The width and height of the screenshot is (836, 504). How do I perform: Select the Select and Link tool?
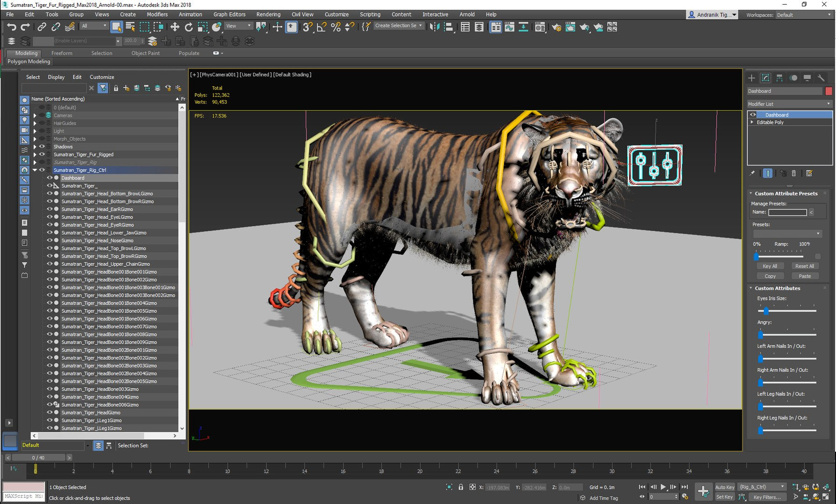[42, 27]
